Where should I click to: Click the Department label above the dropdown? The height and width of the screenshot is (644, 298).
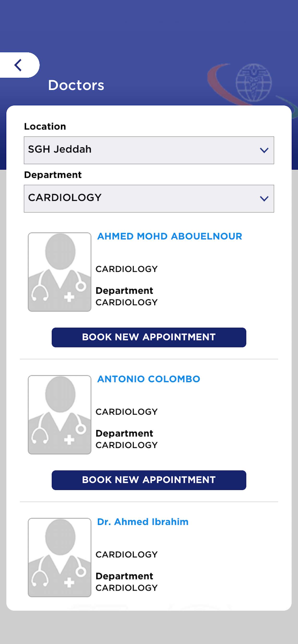pos(53,175)
